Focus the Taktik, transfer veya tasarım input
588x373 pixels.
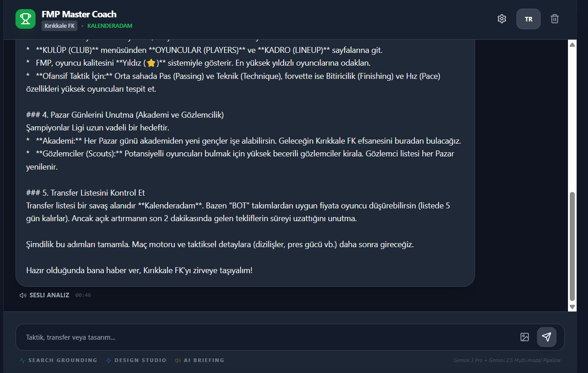point(269,337)
